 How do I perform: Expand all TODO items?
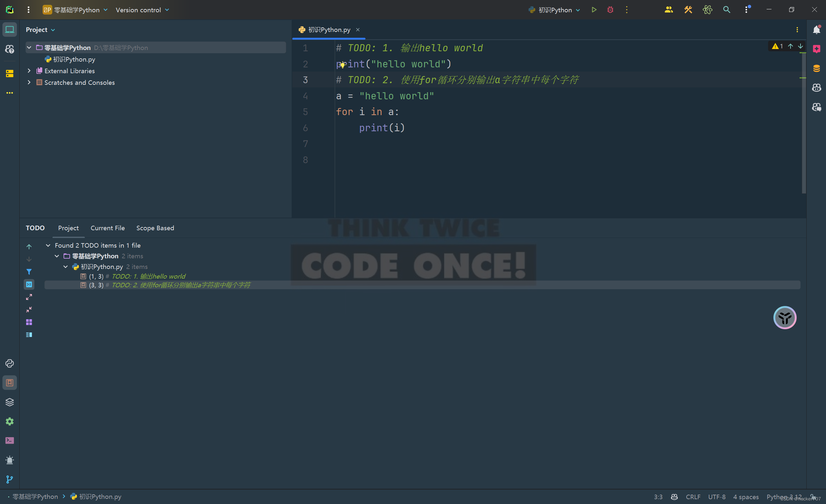(29, 297)
